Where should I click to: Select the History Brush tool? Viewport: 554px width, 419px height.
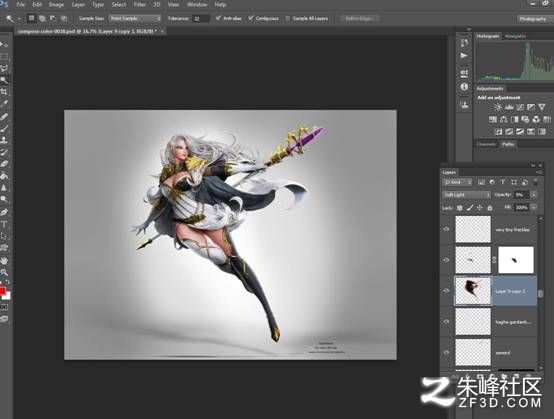coord(4,152)
